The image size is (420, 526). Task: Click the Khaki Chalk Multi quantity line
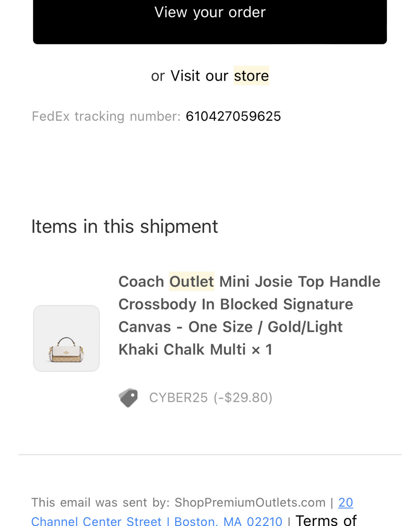pyautogui.click(x=195, y=350)
